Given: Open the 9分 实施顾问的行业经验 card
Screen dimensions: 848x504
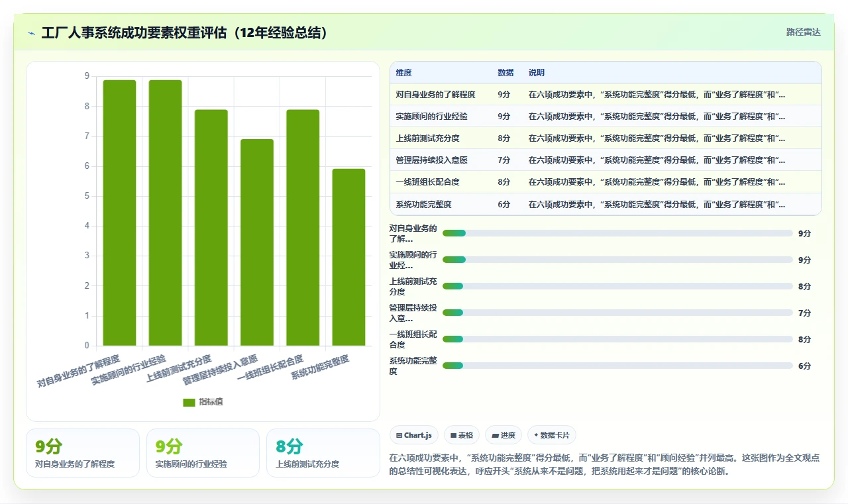Looking at the screenshot, I should pyautogui.click(x=203, y=453).
